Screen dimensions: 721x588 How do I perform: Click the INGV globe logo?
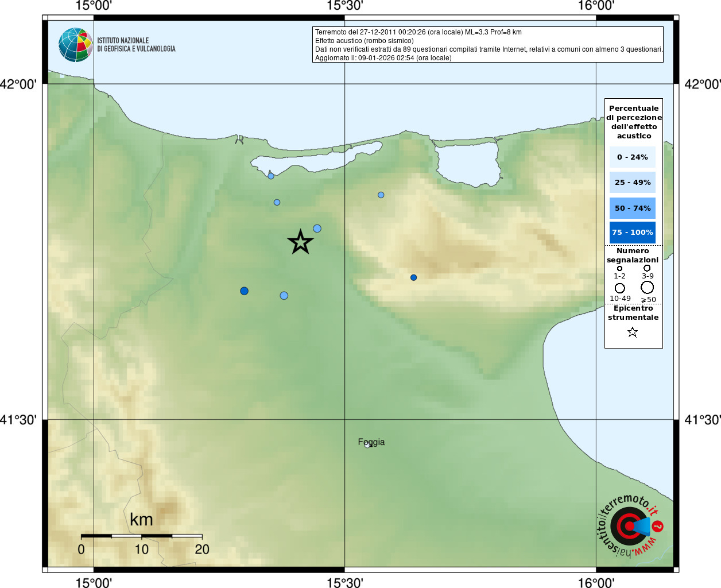pyautogui.click(x=76, y=45)
